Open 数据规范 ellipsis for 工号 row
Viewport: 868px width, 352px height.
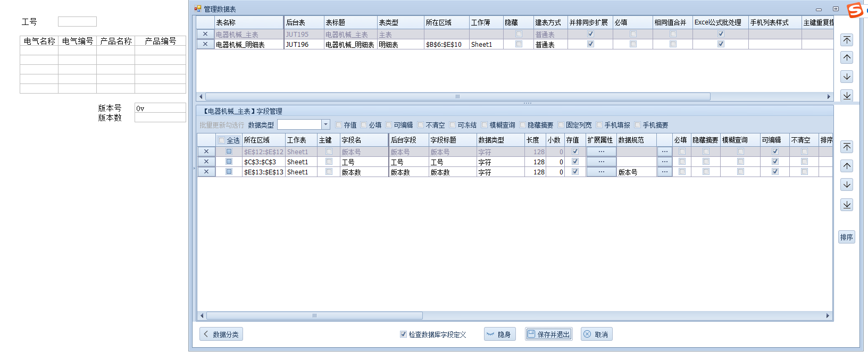(664, 162)
